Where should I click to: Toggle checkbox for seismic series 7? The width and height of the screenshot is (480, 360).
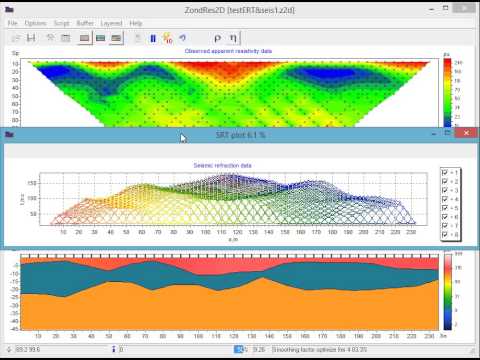[x=445, y=226]
